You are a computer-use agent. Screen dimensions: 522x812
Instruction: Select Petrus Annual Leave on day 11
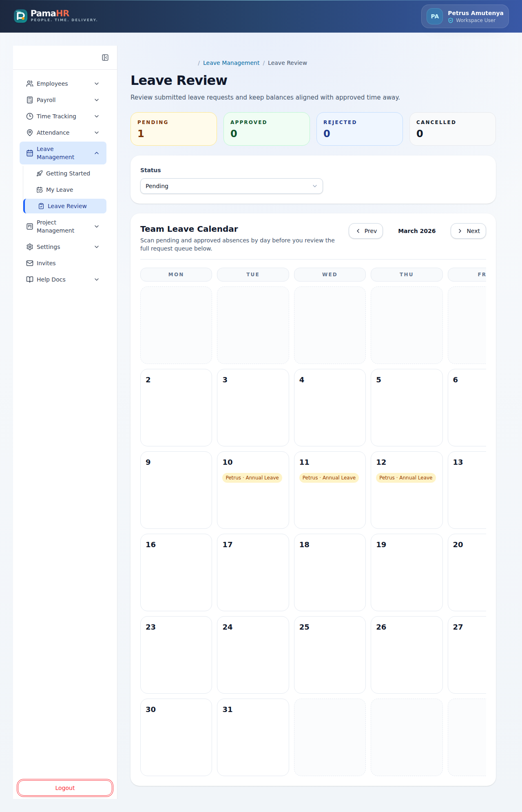329,478
